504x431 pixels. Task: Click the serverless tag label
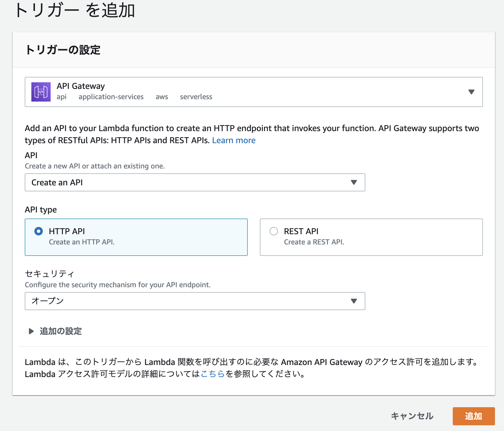click(196, 97)
